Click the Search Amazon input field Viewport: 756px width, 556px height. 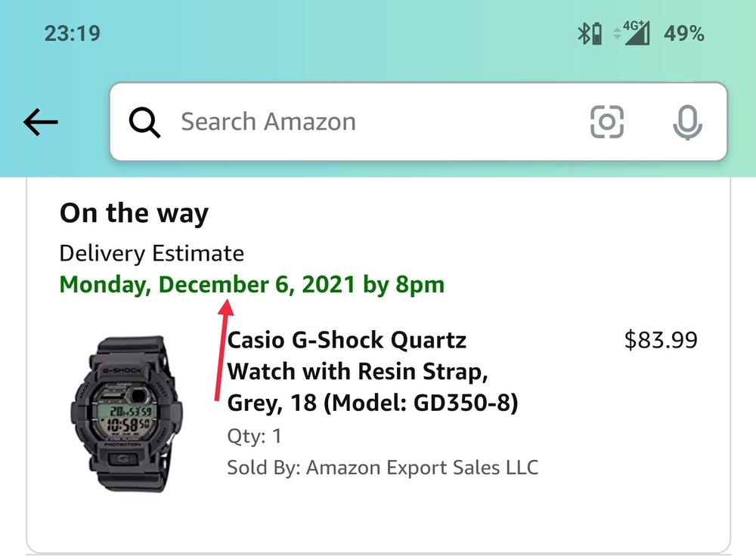[x=363, y=122]
